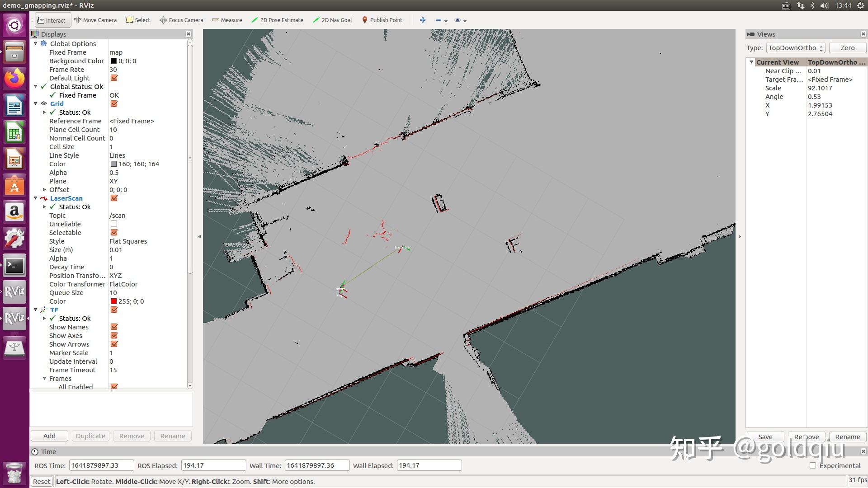Expand the Offset property under Grid
This screenshot has height=488, width=868.
click(x=44, y=189)
